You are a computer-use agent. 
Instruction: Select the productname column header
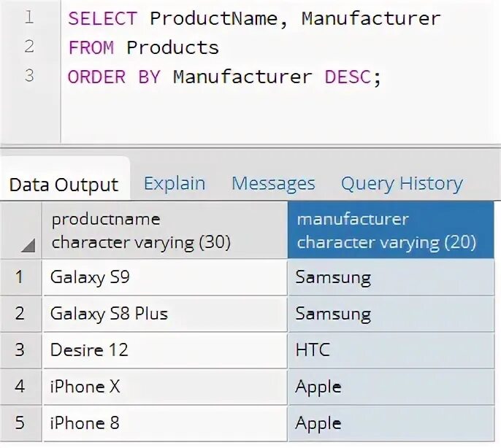pyautogui.click(x=165, y=231)
